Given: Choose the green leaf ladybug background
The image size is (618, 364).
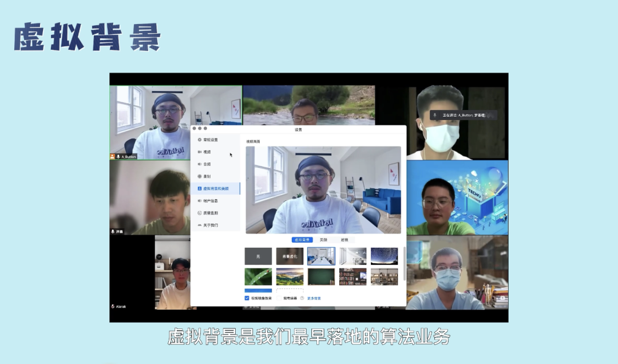Looking at the screenshot, I should coord(258,277).
